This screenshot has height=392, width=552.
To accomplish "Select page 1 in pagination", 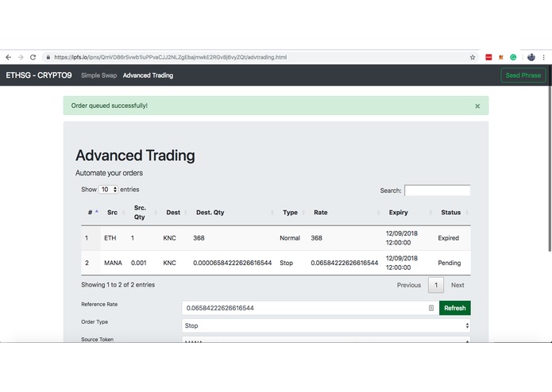I will coord(436,285).
